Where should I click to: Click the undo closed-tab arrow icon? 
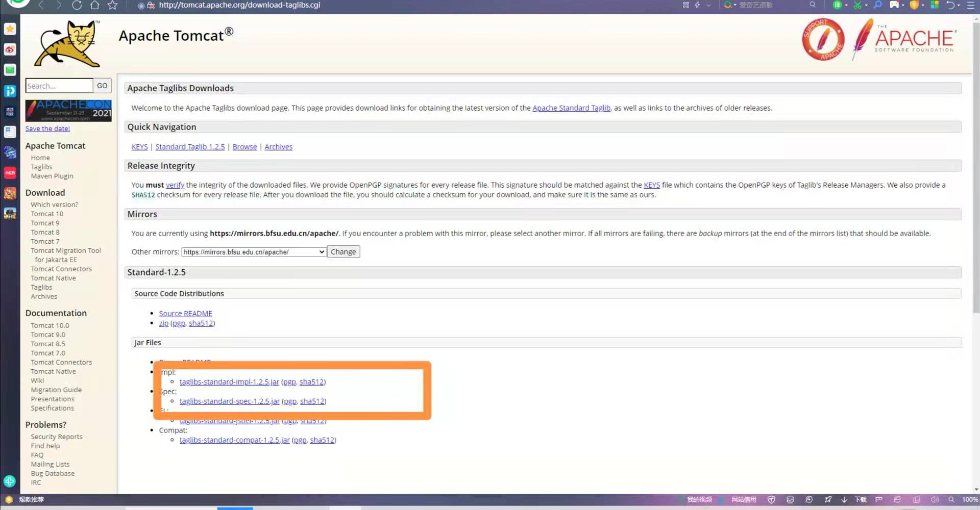point(950,5)
